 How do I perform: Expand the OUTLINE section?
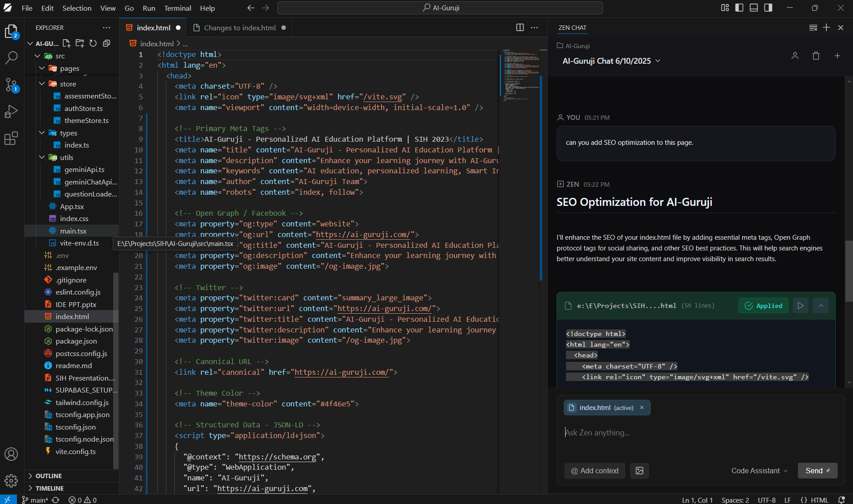71,476
